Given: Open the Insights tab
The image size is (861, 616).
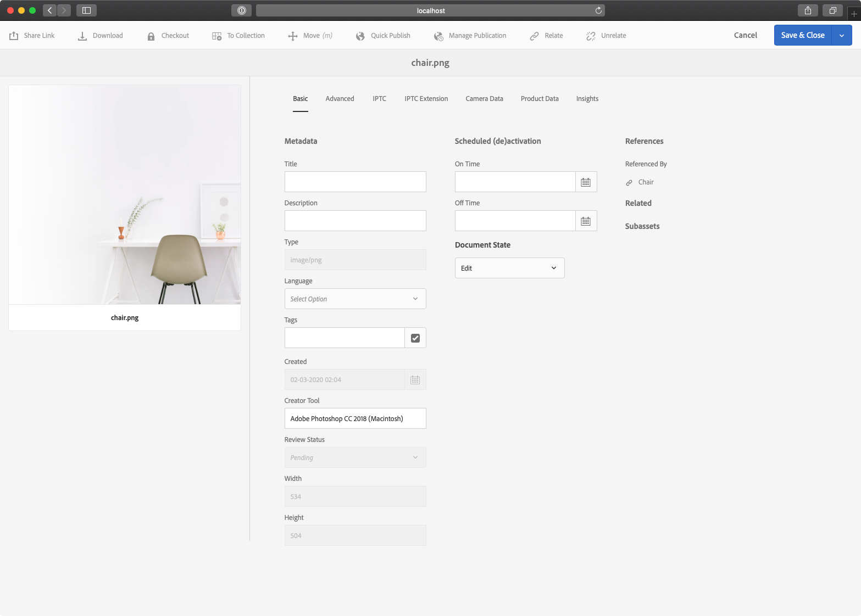Looking at the screenshot, I should 587,99.
